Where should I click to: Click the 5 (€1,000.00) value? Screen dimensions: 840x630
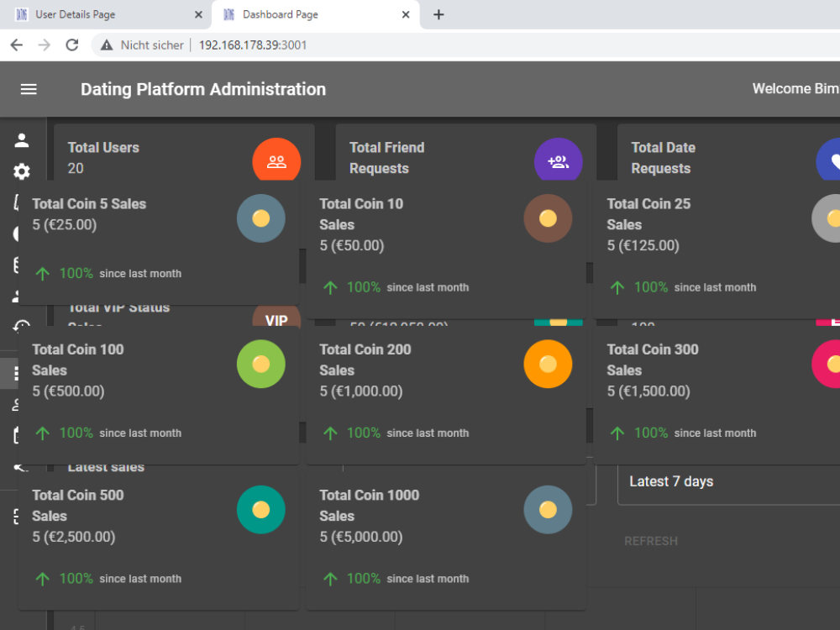(361, 391)
